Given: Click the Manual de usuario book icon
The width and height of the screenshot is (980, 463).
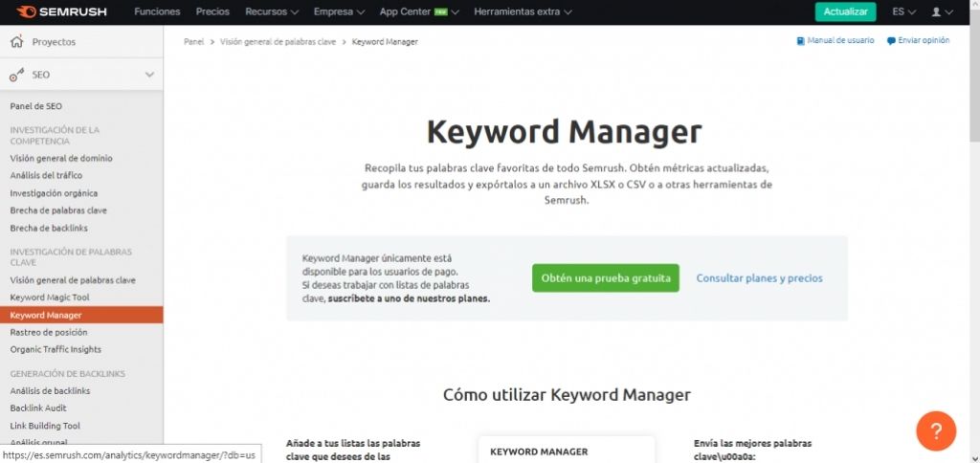Looking at the screenshot, I should pos(801,41).
